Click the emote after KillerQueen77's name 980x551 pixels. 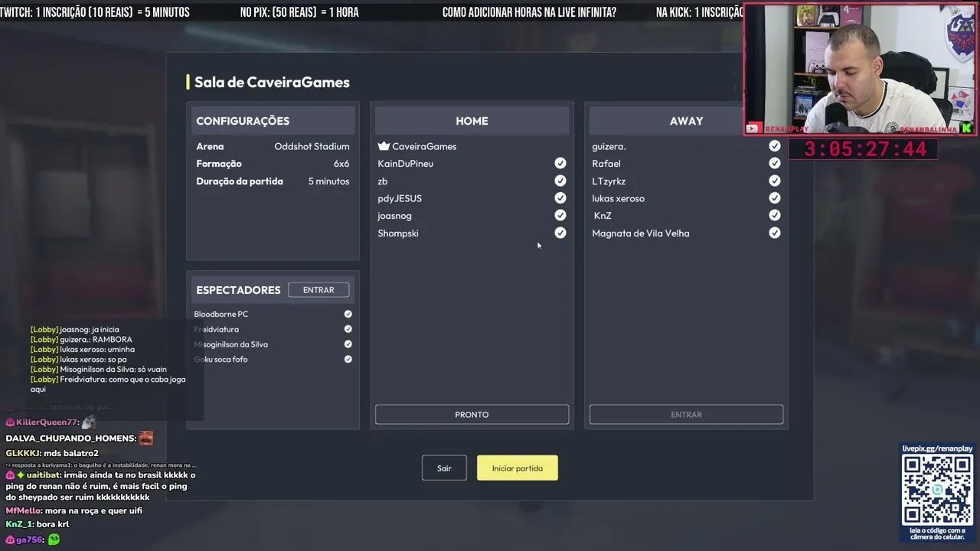(x=90, y=422)
